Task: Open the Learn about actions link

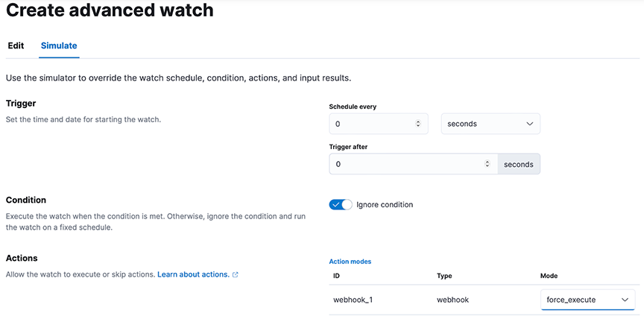Action: tap(193, 274)
